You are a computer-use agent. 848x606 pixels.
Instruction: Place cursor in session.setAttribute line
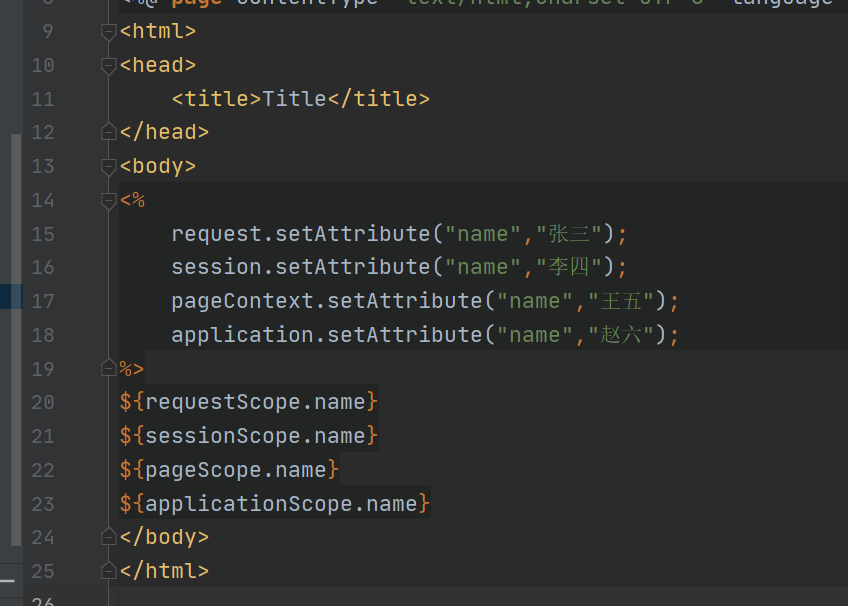pyautogui.click(x=399, y=267)
